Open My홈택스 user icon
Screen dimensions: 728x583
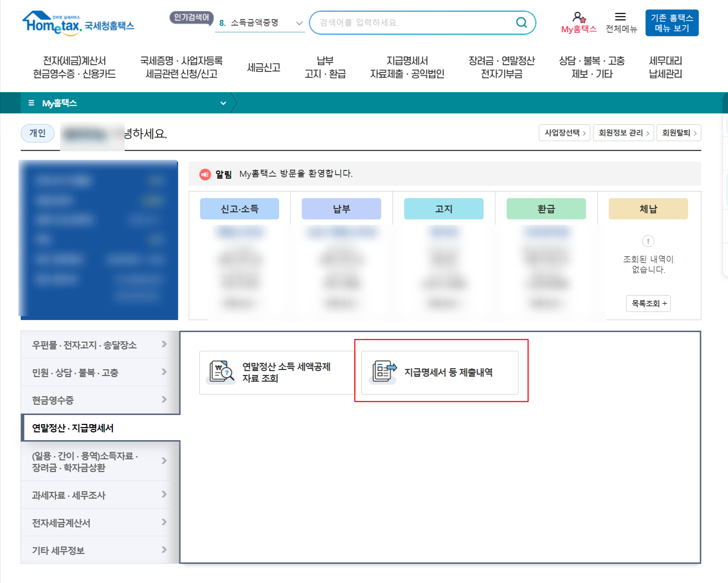[x=578, y=18]
